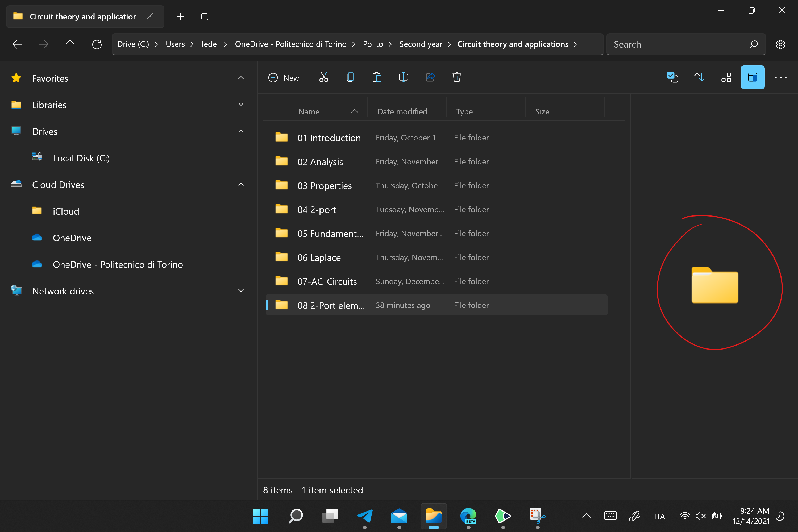Open Telegram from the taskbar
Image resolution: width=798 pixels, height=532 pixels.
pos(365,516)
